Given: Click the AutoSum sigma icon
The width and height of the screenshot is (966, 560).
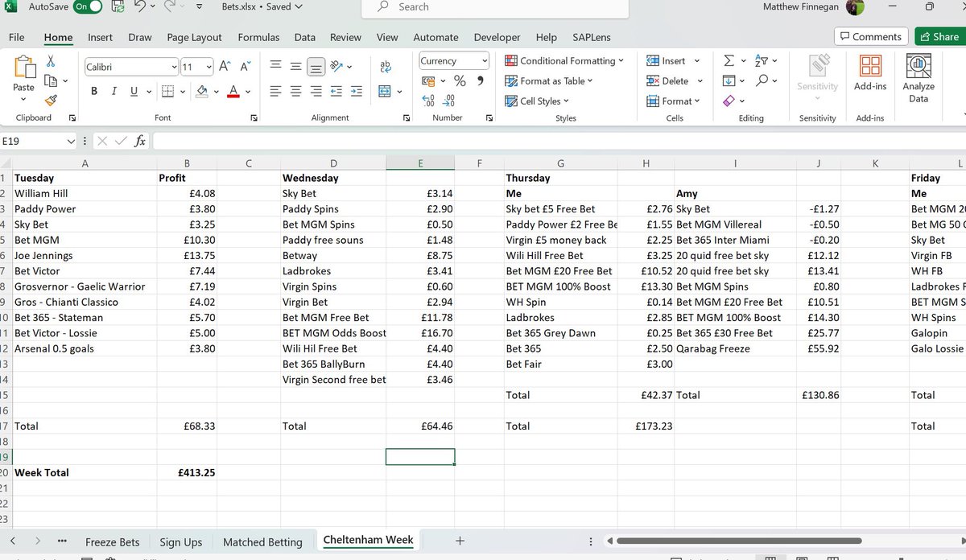Looking at the screenshot, I should pos(729,61).
